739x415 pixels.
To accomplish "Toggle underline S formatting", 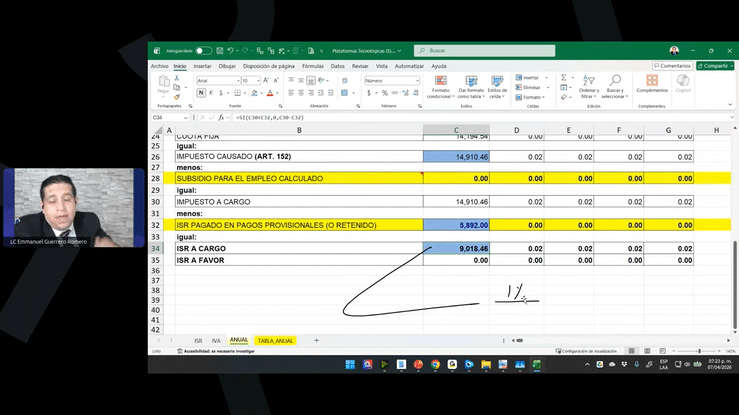I will [221, 93].
